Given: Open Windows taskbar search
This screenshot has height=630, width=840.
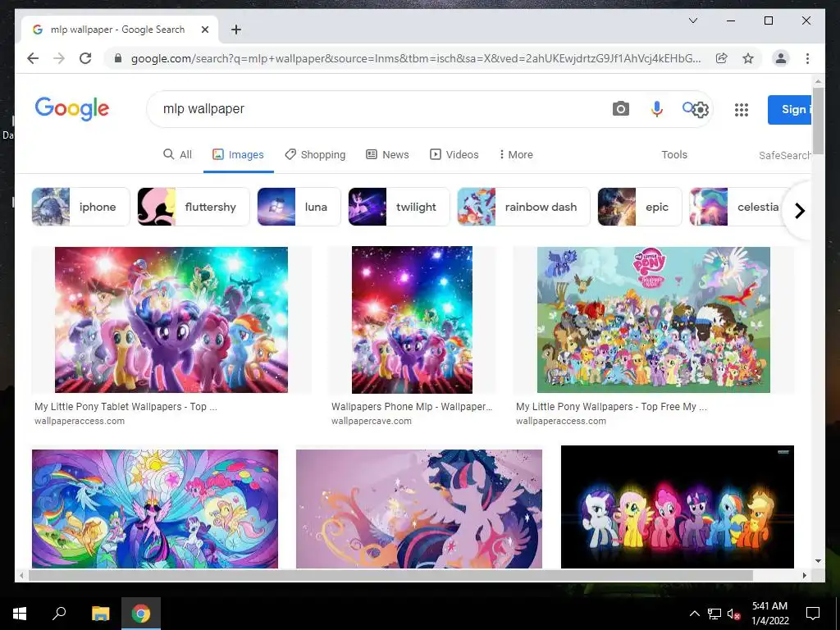Looking at the screenshot, I should coord(59,614).
